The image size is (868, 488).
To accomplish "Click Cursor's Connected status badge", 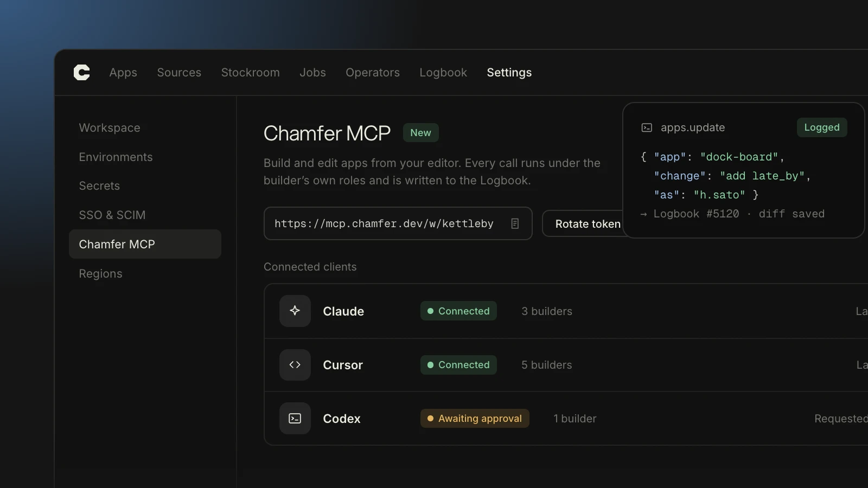I will pyautogui.click(x=458, y=365).
